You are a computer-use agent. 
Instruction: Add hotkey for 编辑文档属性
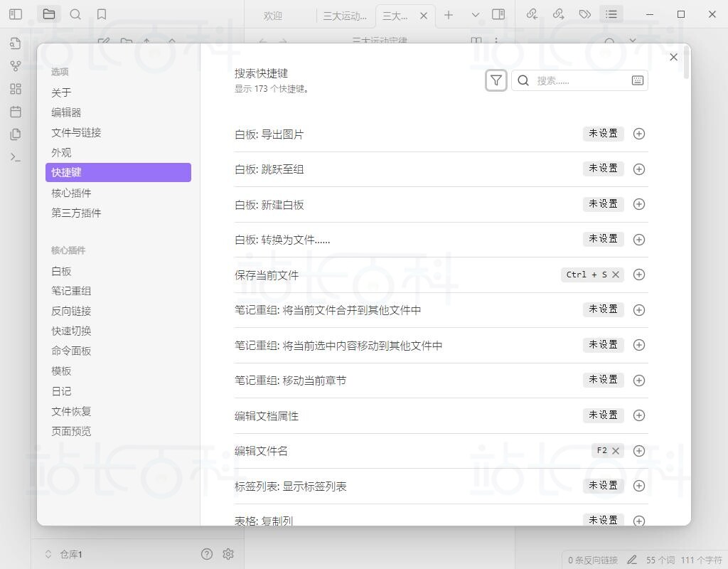pyautogui.click(x=638, y=415)
